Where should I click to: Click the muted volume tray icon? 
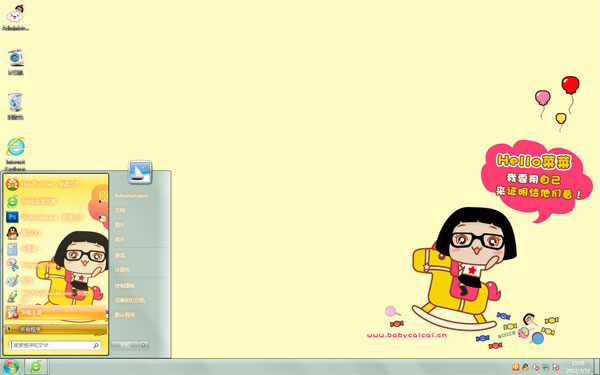click(536, 367)
